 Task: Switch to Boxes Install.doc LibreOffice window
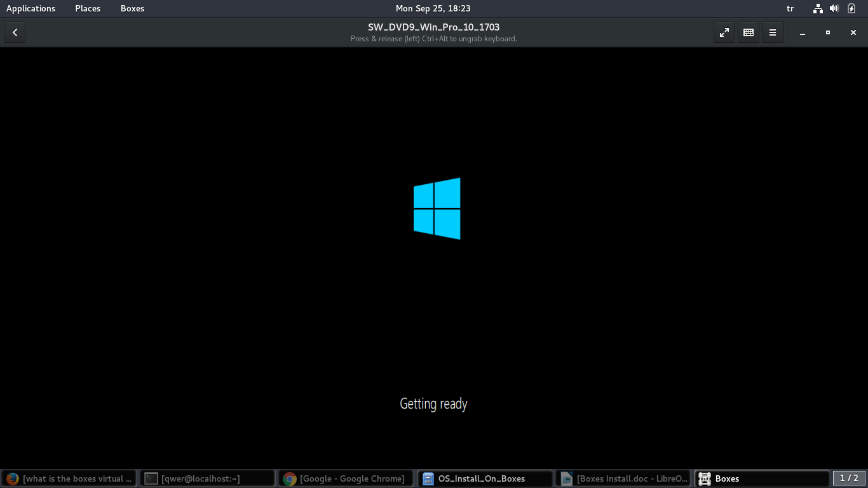pyautogui.click(x=623, y=478)
